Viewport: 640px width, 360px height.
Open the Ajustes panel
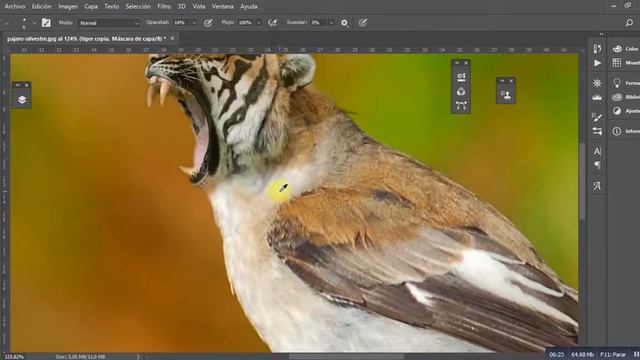625,111
